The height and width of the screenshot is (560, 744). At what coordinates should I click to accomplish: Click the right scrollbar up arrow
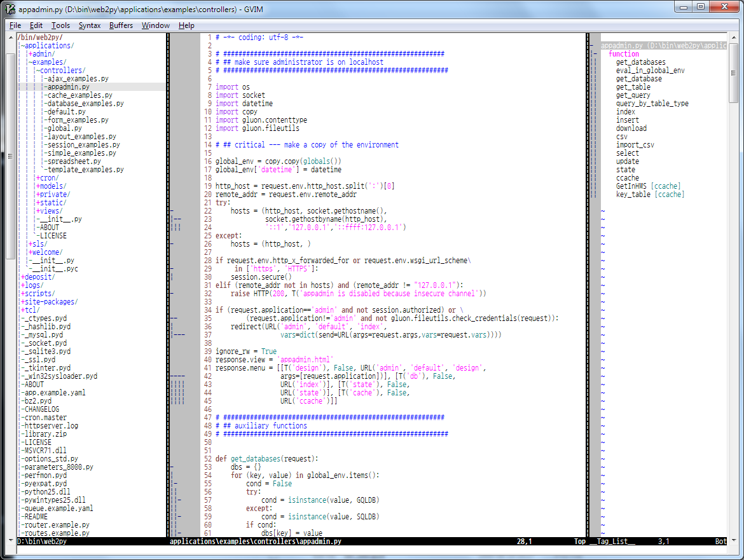click(x=734, y=37)
